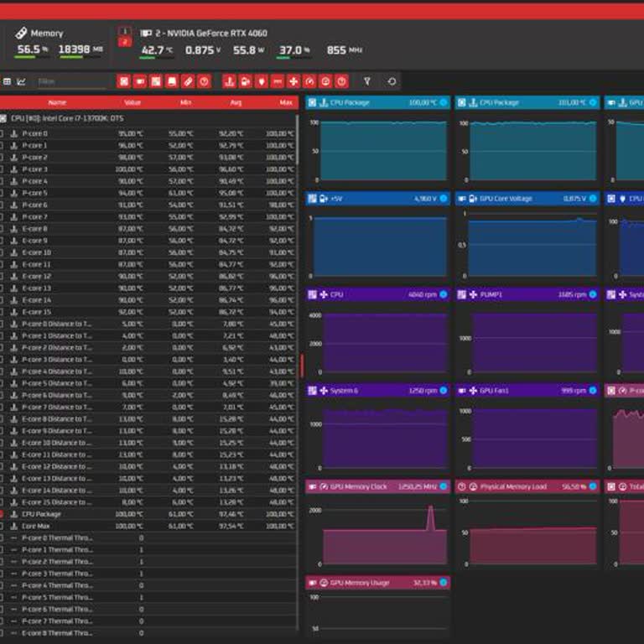Click the funnel filter icon in toolbar

click(x=366, y=81)
